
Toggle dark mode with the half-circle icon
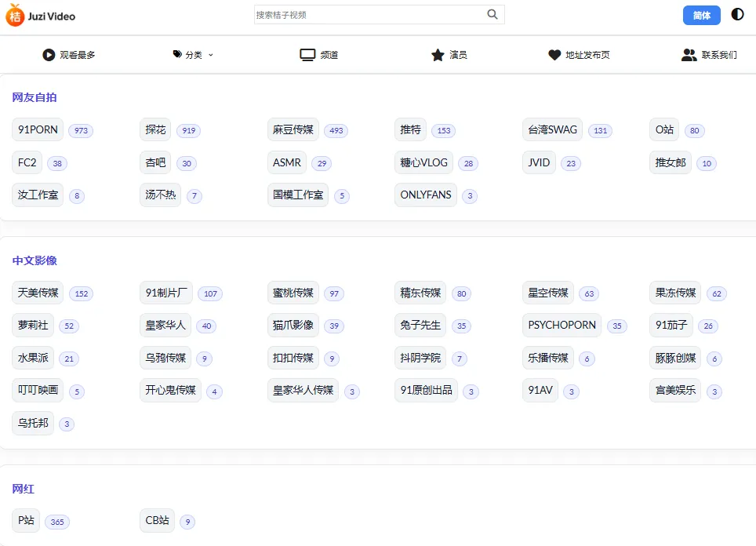737,14
